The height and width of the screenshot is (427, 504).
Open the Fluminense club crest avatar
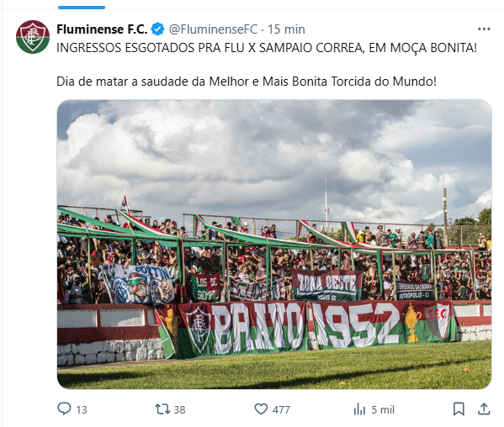click(33, 37)
